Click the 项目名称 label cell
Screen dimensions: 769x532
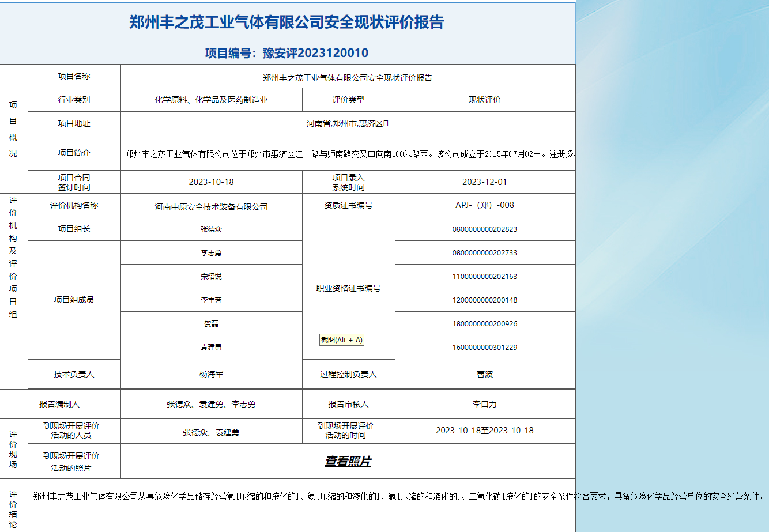(74, 76)
